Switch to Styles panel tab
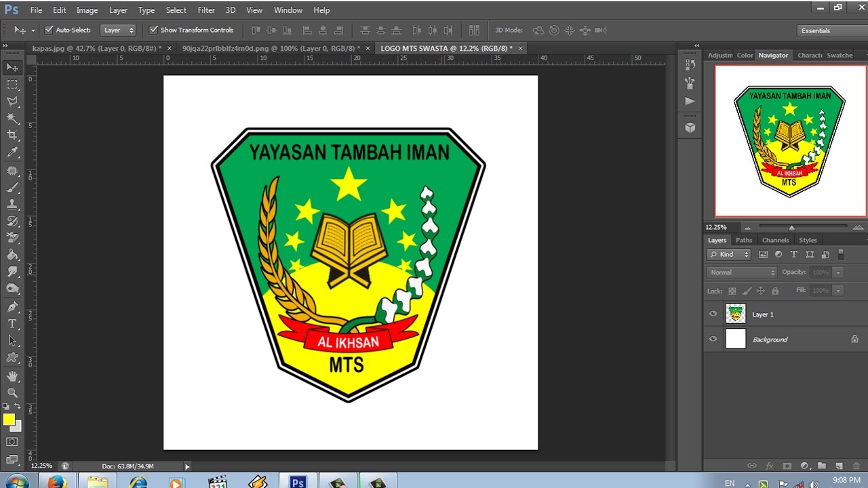The height and width of the screenshot is (488, 868). [808, 240]
